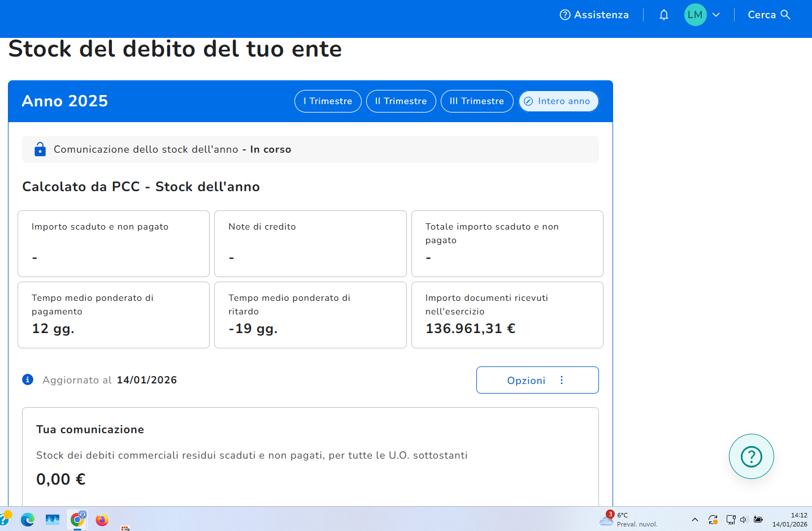This screenshot has width=812, height=531.
Task: Select the Intero anno period
Action: pyautogui.click(x=558, y=101)
